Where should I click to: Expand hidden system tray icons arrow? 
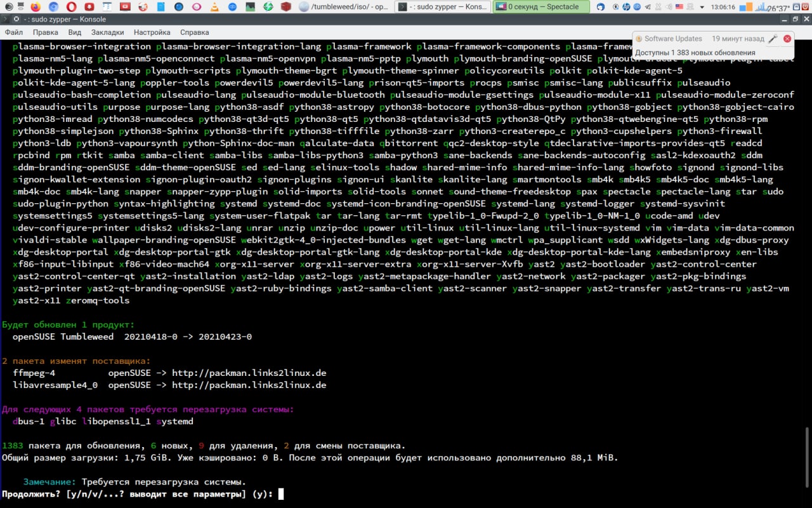(x=702, y=7)
